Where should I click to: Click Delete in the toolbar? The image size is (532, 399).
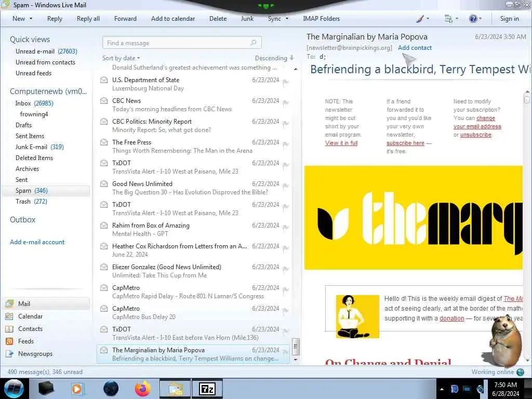[218, 19]
